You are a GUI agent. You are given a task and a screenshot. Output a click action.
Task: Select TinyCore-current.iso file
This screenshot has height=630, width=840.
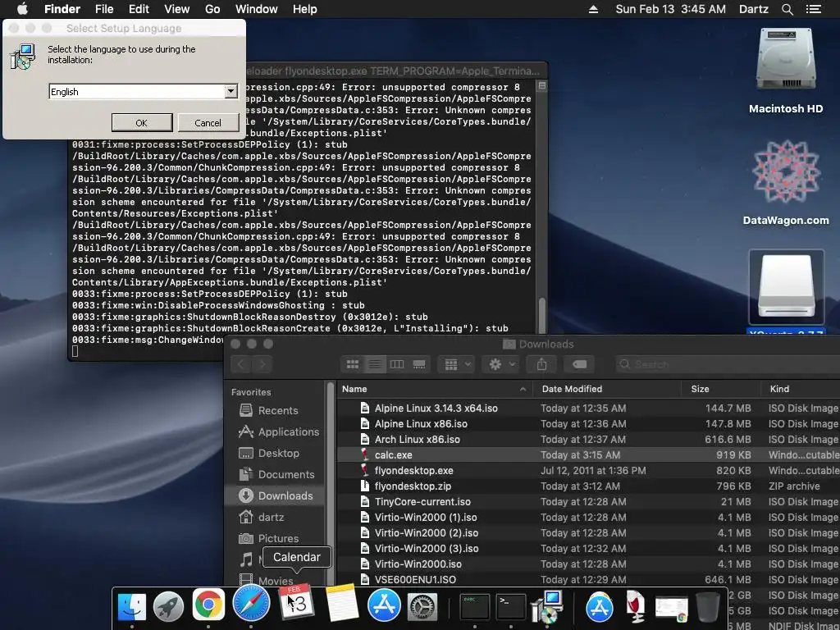(x=588, y=501)
